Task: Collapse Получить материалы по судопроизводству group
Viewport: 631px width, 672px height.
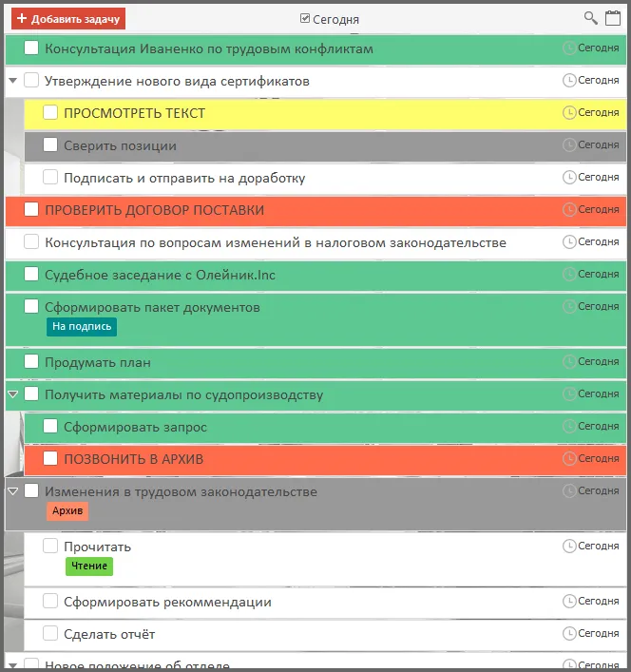Action: (x=13, y=394)
